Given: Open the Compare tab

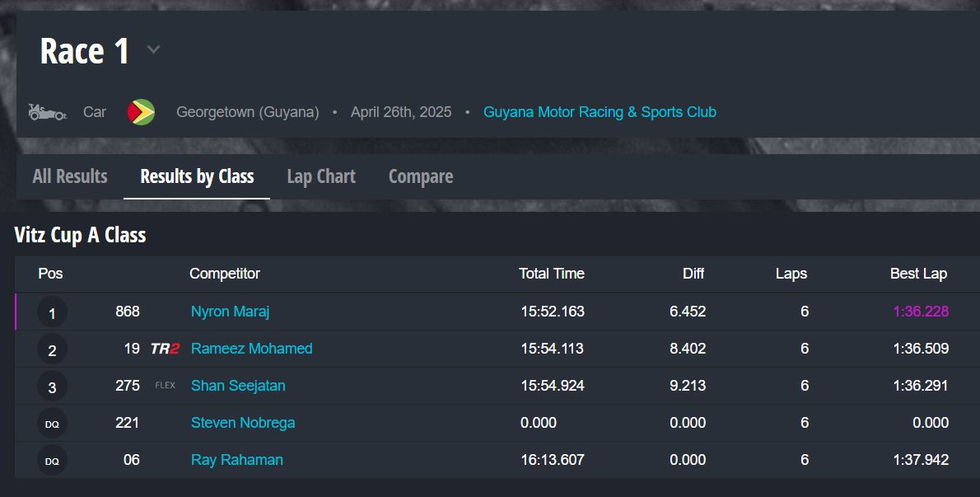Looking at the screenshot, I should 421,176.
